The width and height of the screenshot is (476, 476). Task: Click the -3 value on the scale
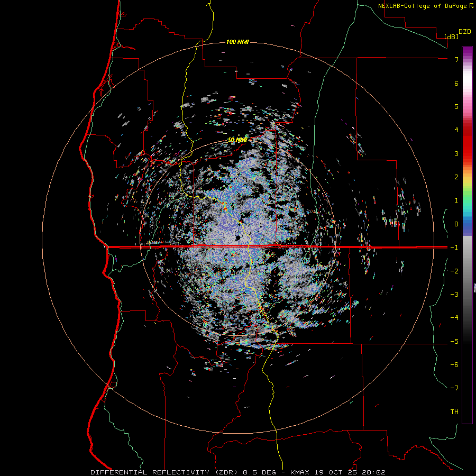pos(454,295)
